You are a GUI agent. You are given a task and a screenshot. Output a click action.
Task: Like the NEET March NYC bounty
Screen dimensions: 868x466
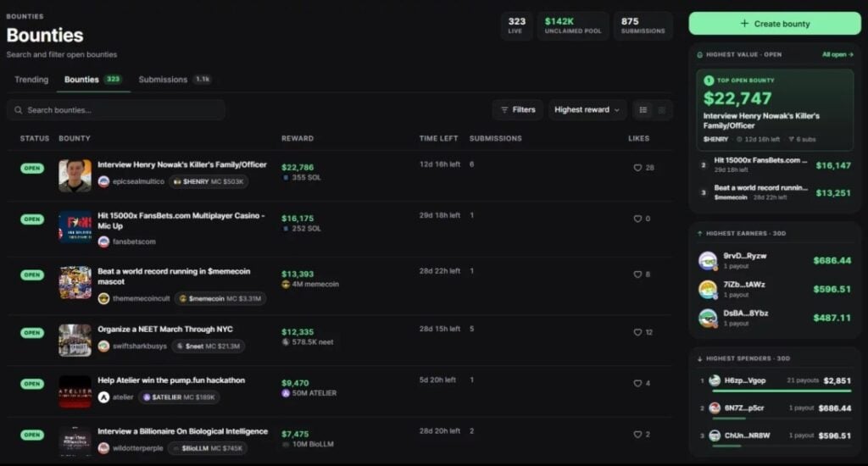click(x=637, y=332)
